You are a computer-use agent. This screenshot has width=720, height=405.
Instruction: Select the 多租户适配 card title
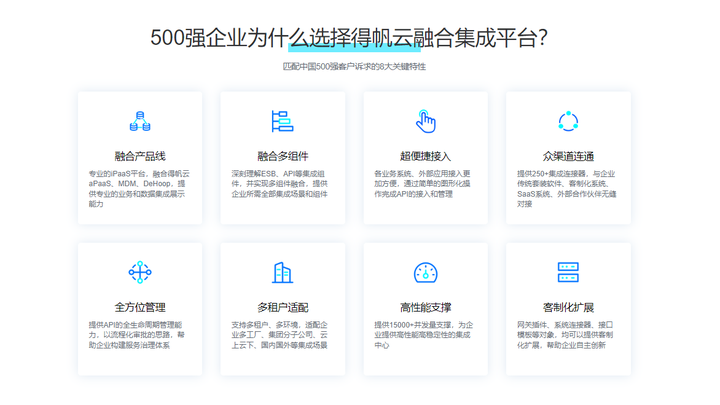pos(282,307)
